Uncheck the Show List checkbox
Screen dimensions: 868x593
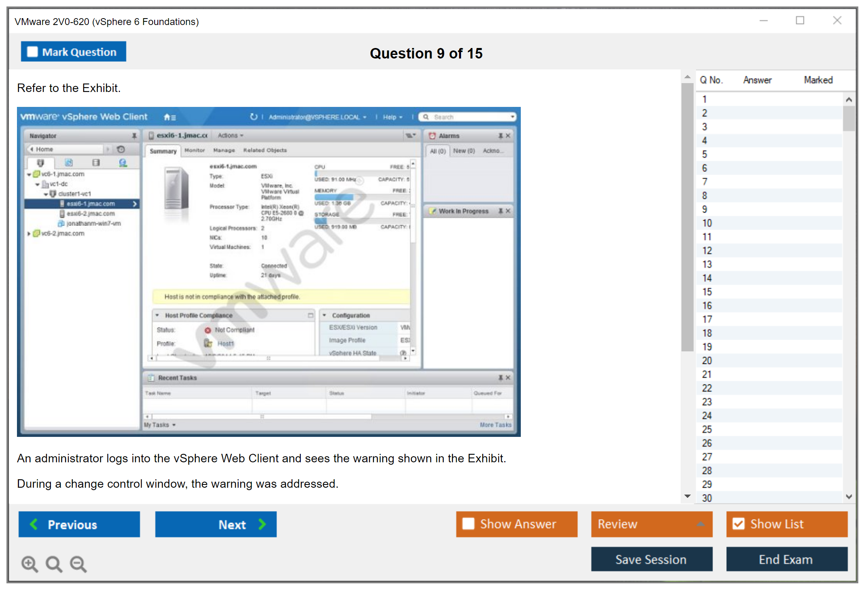click(x=738, y=524)
